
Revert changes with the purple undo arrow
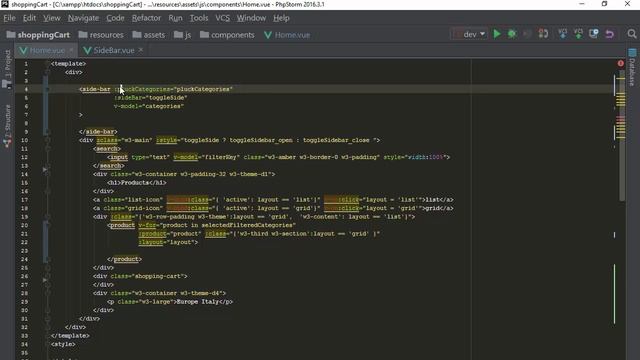609,34
